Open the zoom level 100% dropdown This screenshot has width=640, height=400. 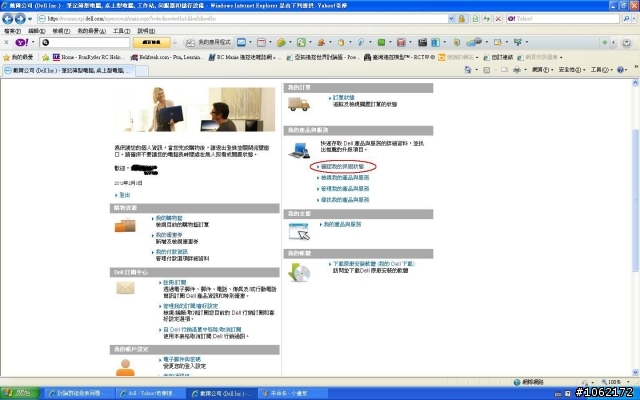point(628,382)
